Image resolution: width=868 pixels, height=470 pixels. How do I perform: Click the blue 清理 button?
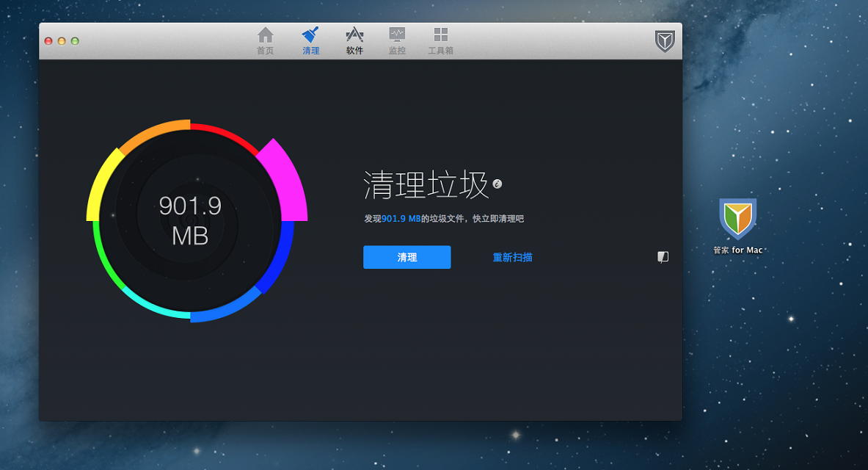(407, 257)
